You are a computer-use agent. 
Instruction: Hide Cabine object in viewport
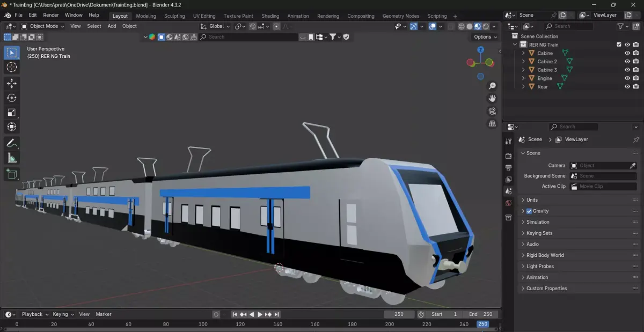[627, 53]
